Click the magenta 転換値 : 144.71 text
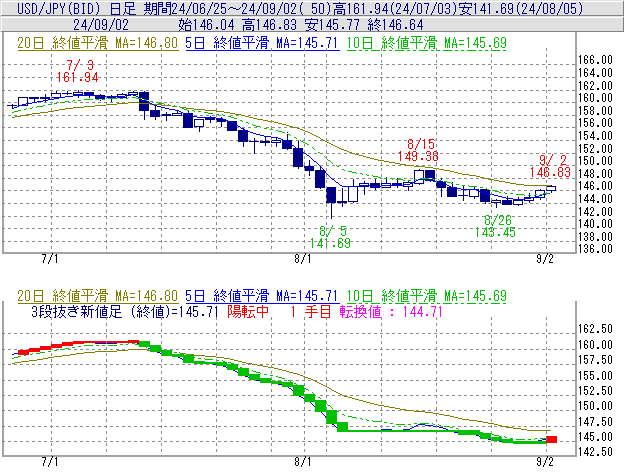 (x=391, y=311)
